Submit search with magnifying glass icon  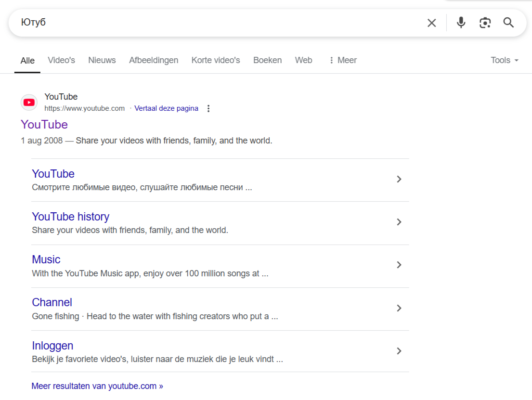(508, 23)
